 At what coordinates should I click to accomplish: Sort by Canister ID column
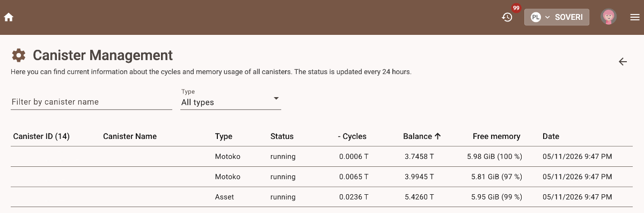tap(41, 136)
